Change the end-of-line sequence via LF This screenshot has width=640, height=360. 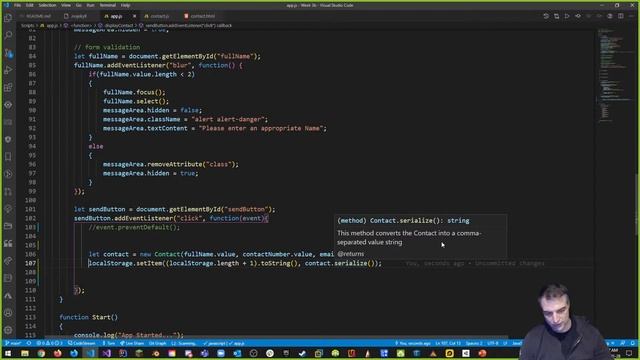point(505,343)
